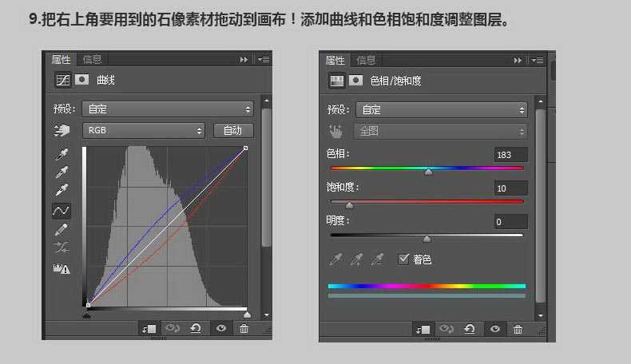The height and width of the screenshot is (364, 631).
Task: Open the RGB channel dropdown in Curves
Action: point(144,130)
